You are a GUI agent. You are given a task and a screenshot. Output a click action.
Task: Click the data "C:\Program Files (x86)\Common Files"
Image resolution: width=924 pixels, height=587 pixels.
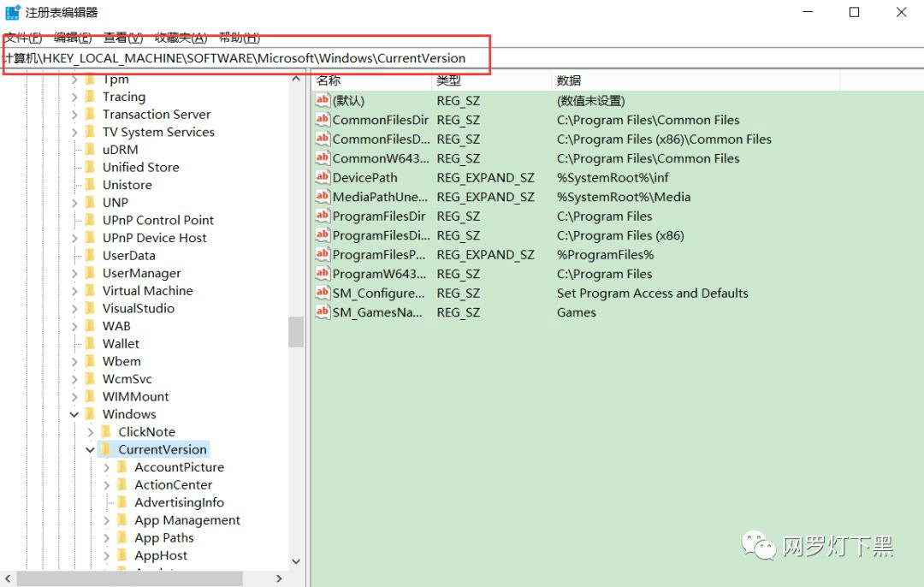coord(664,139)
